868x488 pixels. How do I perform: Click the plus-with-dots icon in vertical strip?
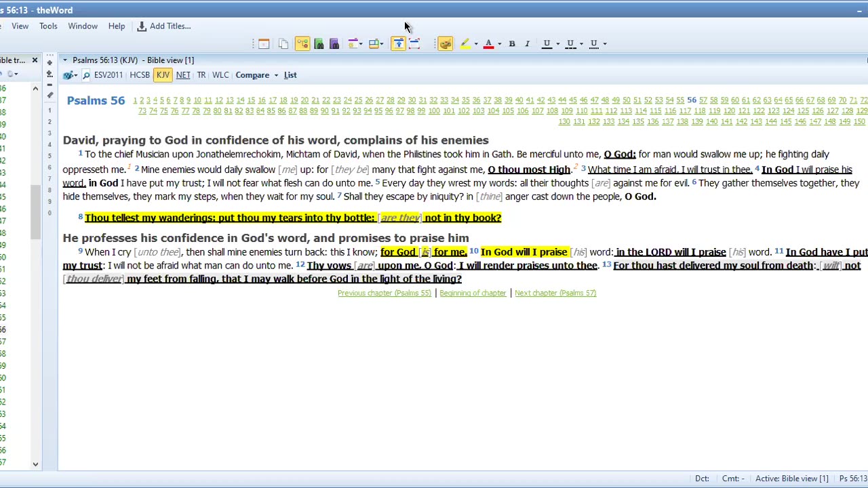pos(50,73)
